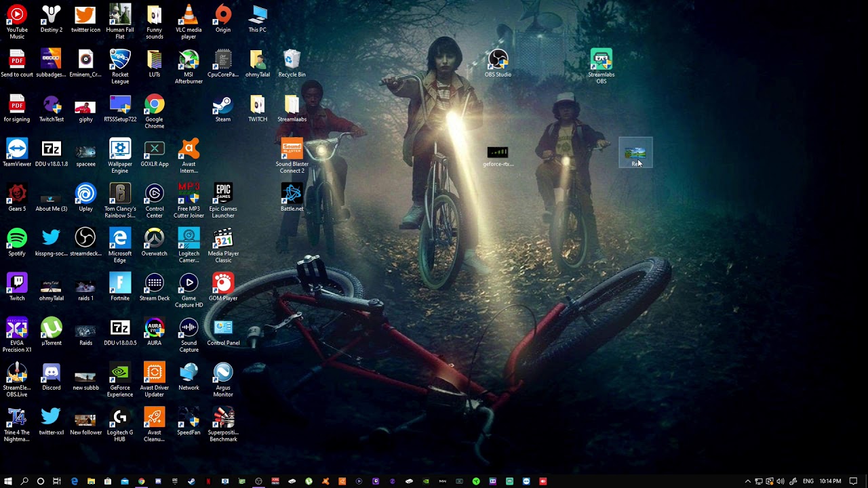Screen dimensions: 868x488
Task: Open Sound Blaster Connect 2 icon
Action: click(292, 156)
